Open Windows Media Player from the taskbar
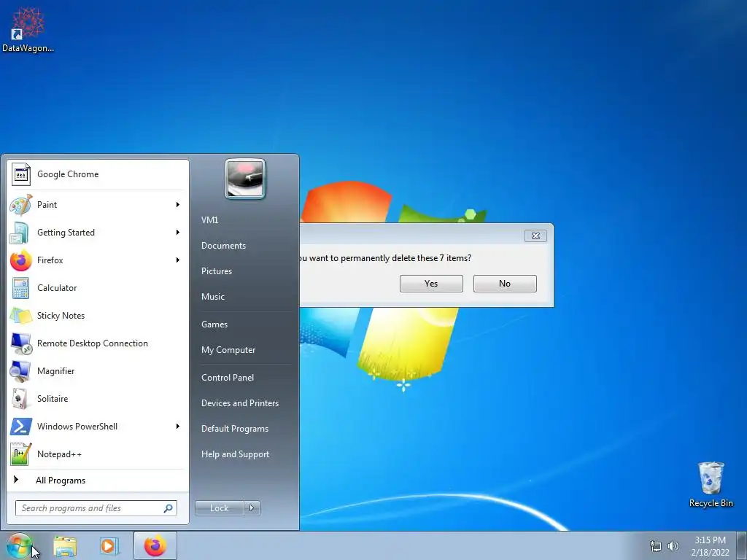 coord(109,545)
